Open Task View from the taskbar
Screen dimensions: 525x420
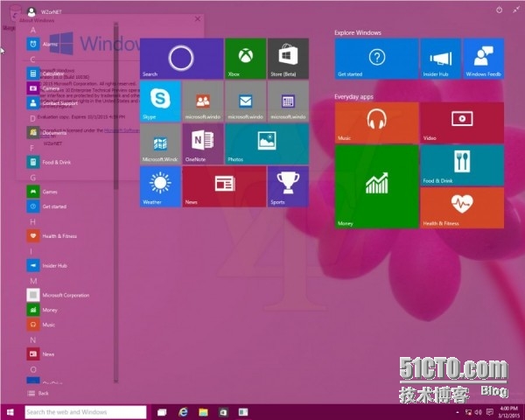tap(162, 412)
